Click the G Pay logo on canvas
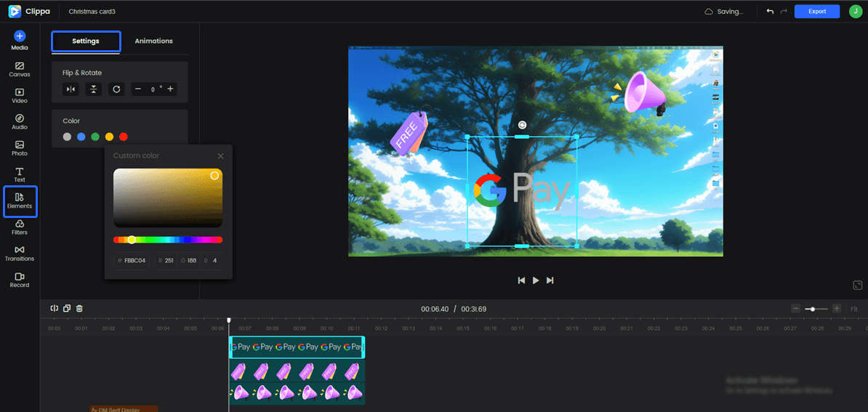The height and width of the screenshot is (412, 868). click(522, 191)
